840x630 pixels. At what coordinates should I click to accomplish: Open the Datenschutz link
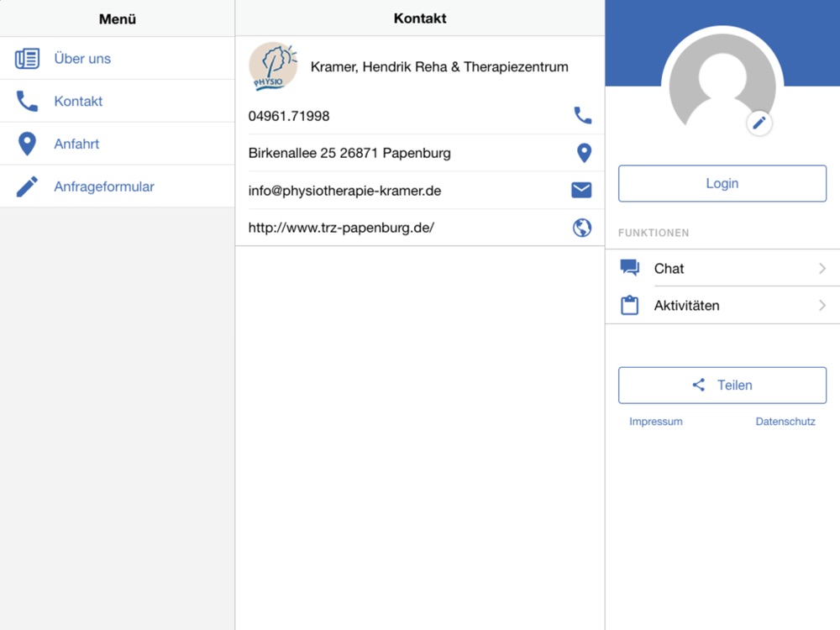[785, 422]
